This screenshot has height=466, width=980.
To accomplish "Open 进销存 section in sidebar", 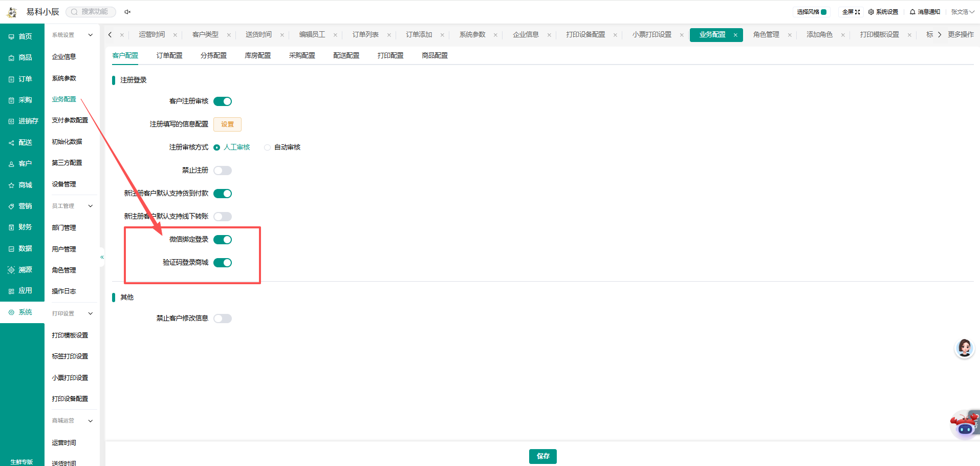I will click(21, 121).
